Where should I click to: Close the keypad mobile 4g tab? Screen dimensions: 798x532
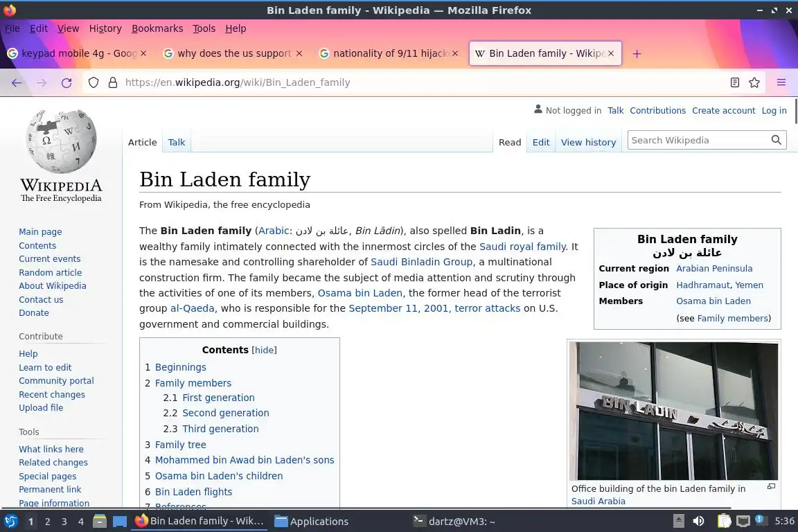coord(143,53)
